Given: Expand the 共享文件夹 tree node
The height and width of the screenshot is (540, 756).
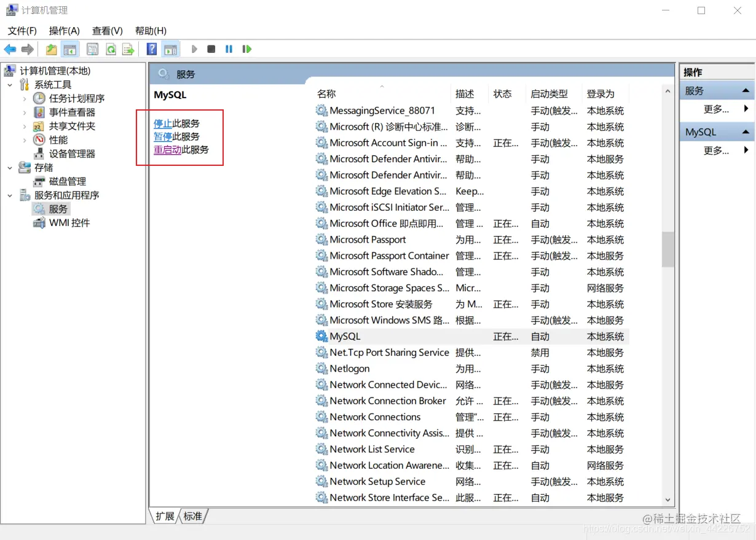Looking at the screenshot, I should coord(25,126).
